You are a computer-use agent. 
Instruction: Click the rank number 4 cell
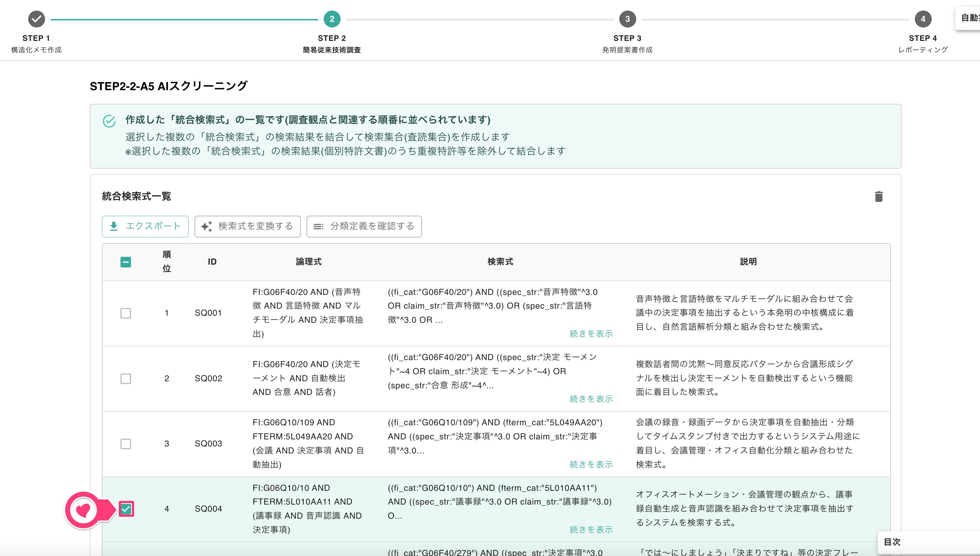click(x=167, y=509)
